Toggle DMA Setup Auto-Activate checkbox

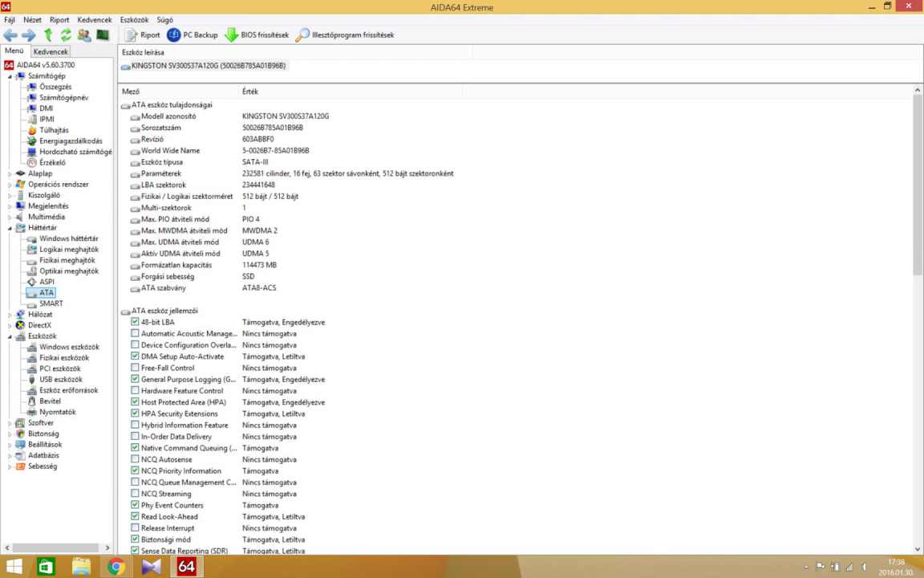[135, 356]
